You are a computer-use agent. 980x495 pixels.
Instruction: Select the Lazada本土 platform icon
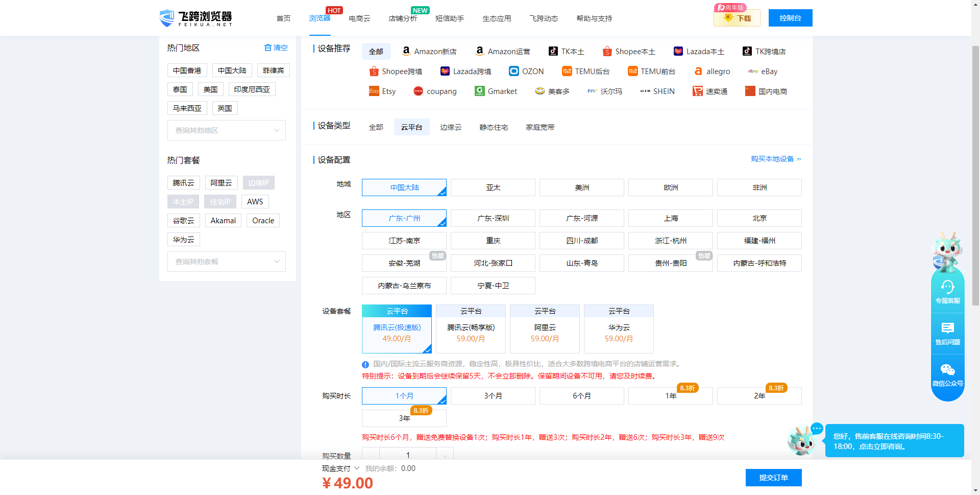pos(678,52)
